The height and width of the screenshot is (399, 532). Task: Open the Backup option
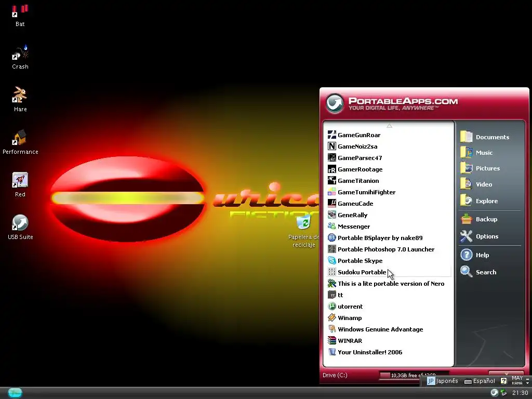point(478,219)
